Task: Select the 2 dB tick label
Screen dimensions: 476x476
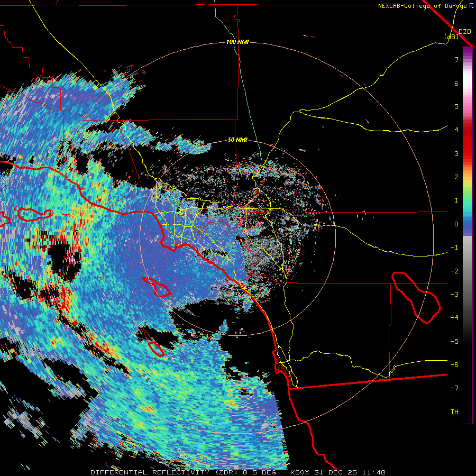Action: tap(456, 177)
